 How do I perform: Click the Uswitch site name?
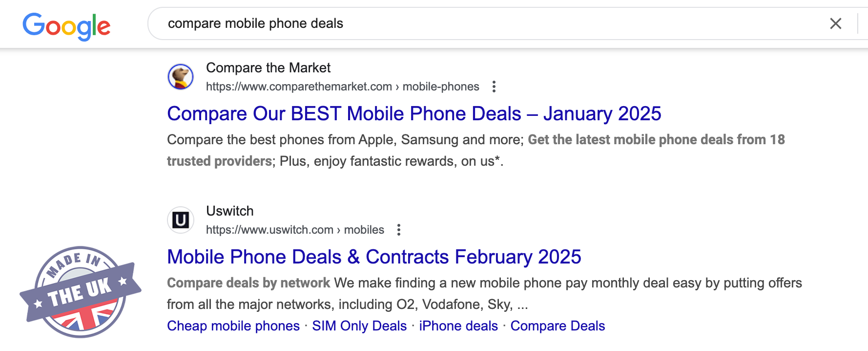[230, 211]
